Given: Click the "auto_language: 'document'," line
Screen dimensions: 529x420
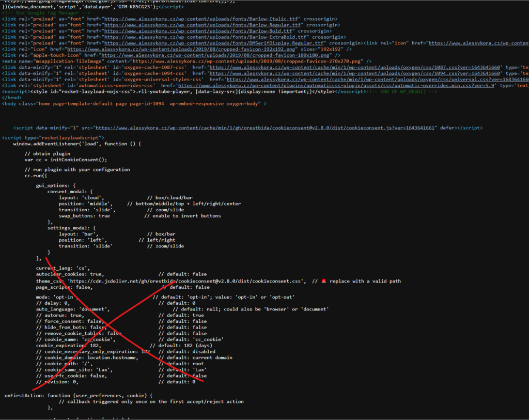Looking at the screenshot, I should (73, 309).
